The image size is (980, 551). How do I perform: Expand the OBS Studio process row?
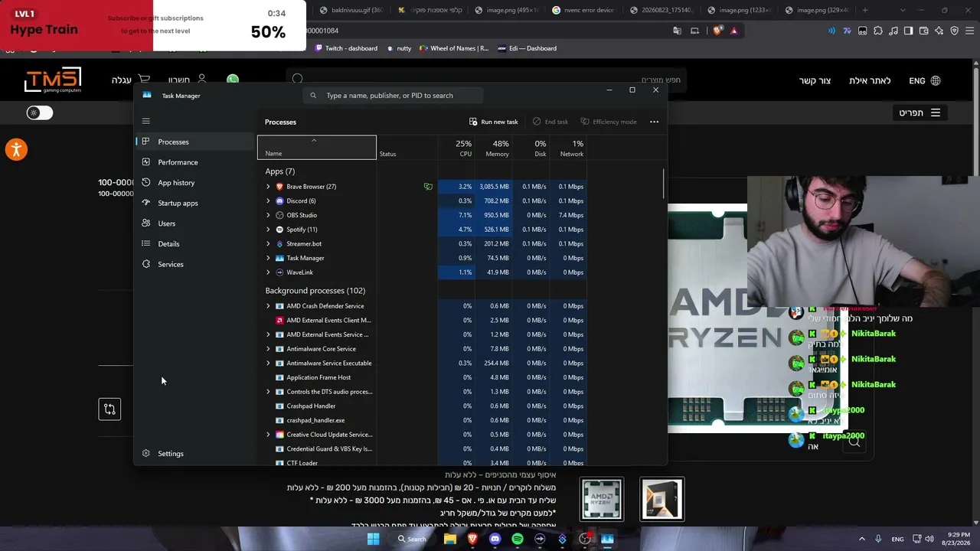click(x=268, y=215)
